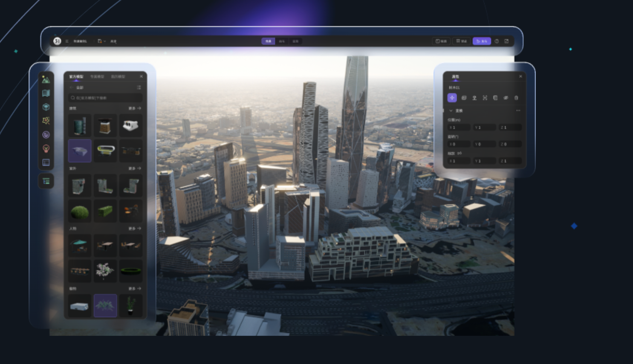The width and height of the screenshot is (633, 364).
Task: Collapse the transform section chevron
Action: click(x=451, y=111)
